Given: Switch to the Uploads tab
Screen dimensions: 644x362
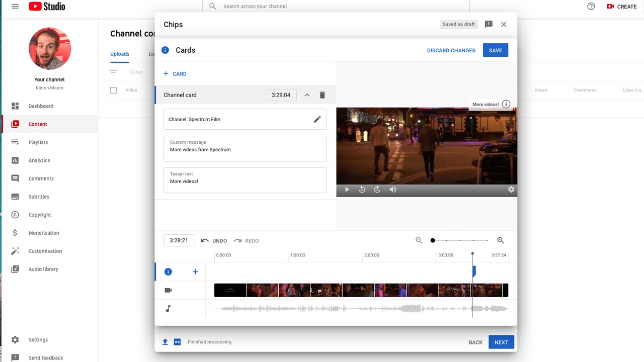Looking at the screenshot, I should pos(120,54).
